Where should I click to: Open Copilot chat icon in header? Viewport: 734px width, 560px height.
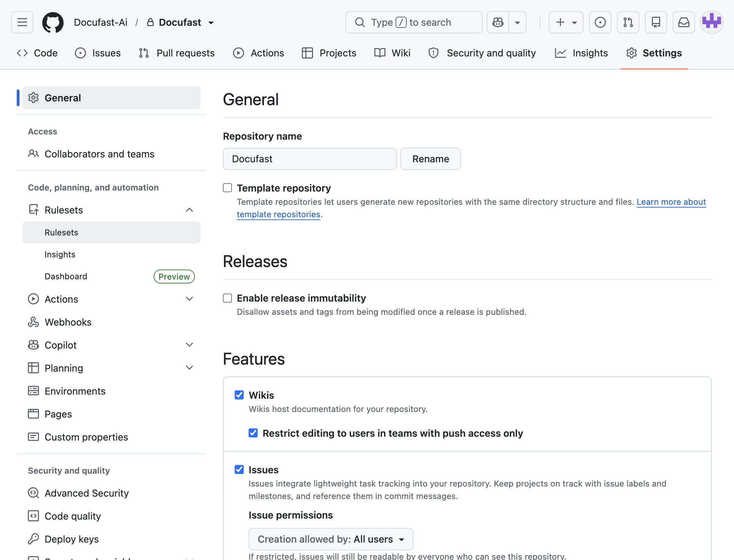(x=498, y=22)
